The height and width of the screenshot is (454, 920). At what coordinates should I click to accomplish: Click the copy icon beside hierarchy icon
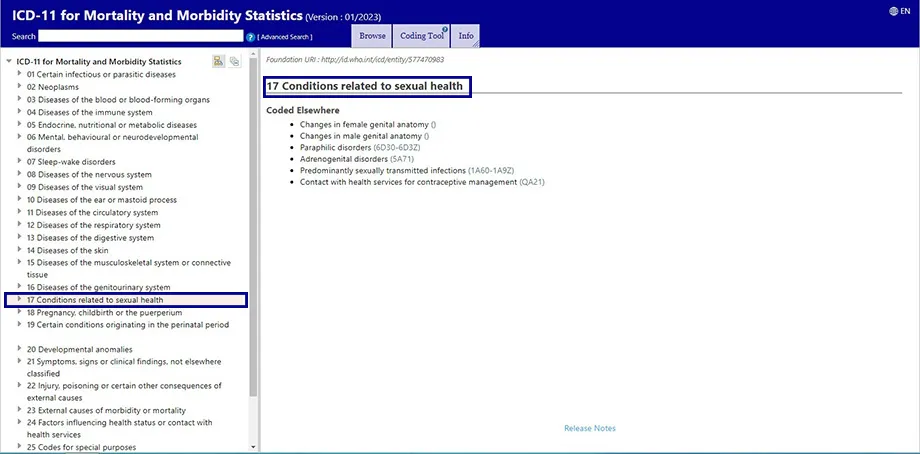234,62
